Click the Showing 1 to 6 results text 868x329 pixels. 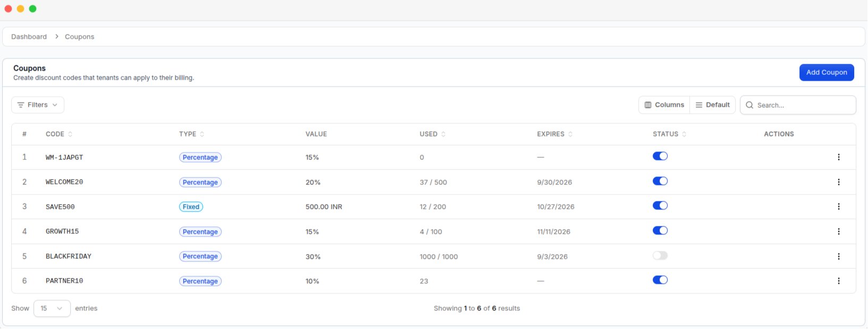[477, 308]
